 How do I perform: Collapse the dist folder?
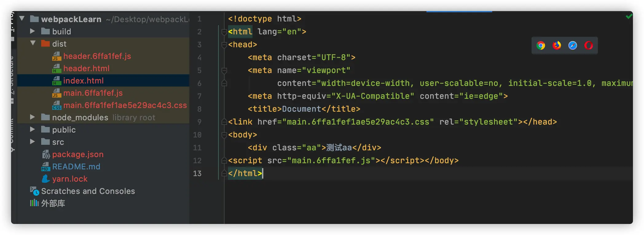point(33,43)
